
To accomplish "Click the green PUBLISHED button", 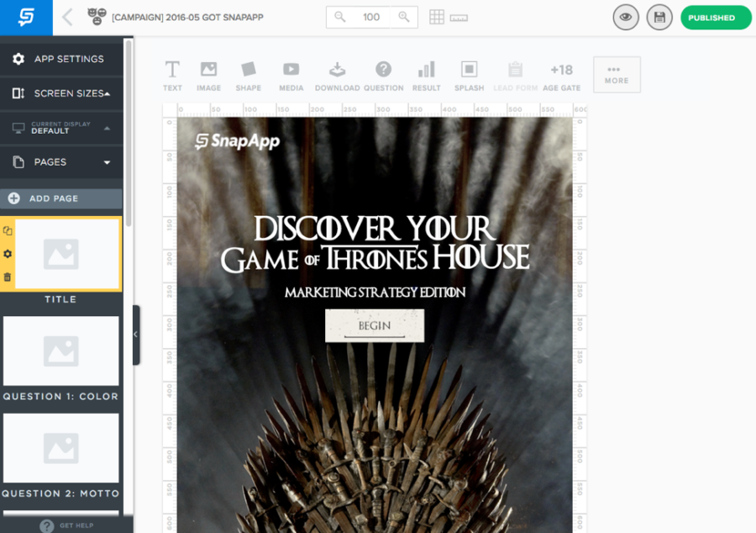I will coord(716,18).
